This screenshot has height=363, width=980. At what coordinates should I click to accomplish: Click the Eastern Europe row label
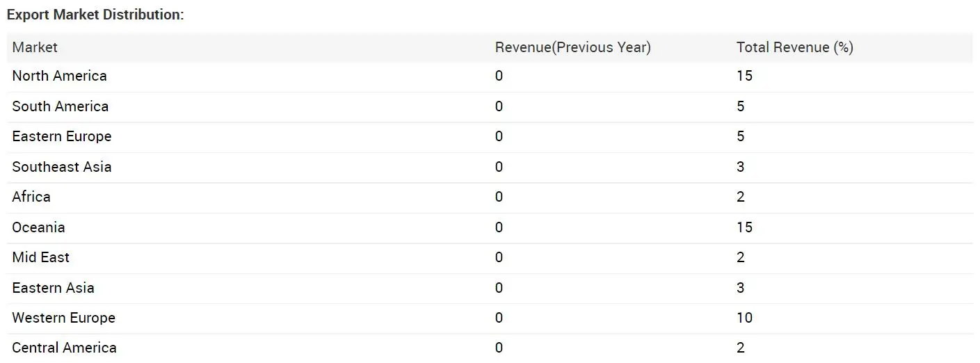click(x=61, y=136)
